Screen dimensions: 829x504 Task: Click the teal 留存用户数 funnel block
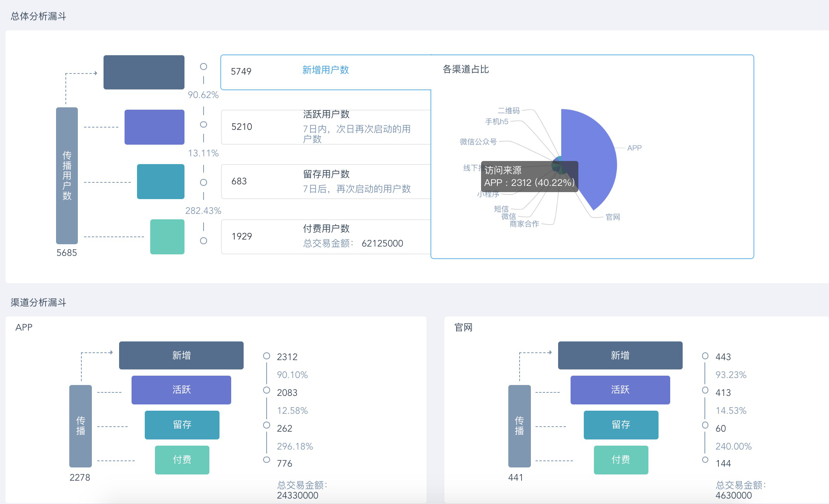click(160, 182)
